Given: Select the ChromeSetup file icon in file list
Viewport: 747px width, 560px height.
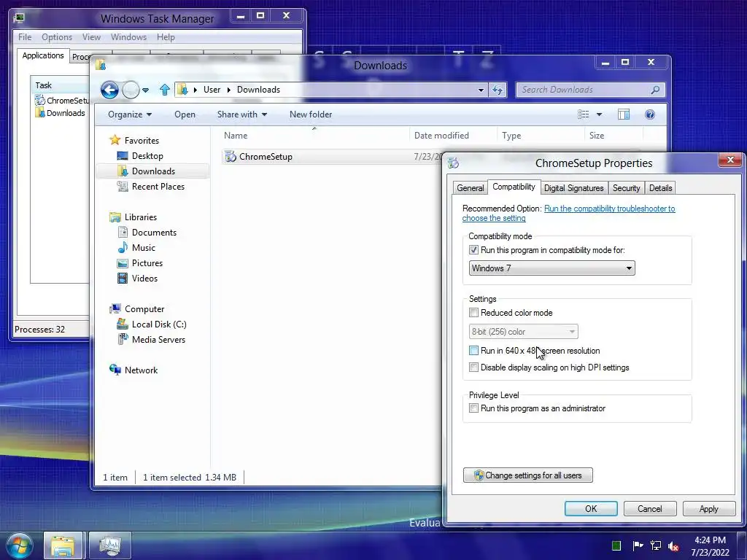Looking at the screenshot, I should (x=231, y=156).
